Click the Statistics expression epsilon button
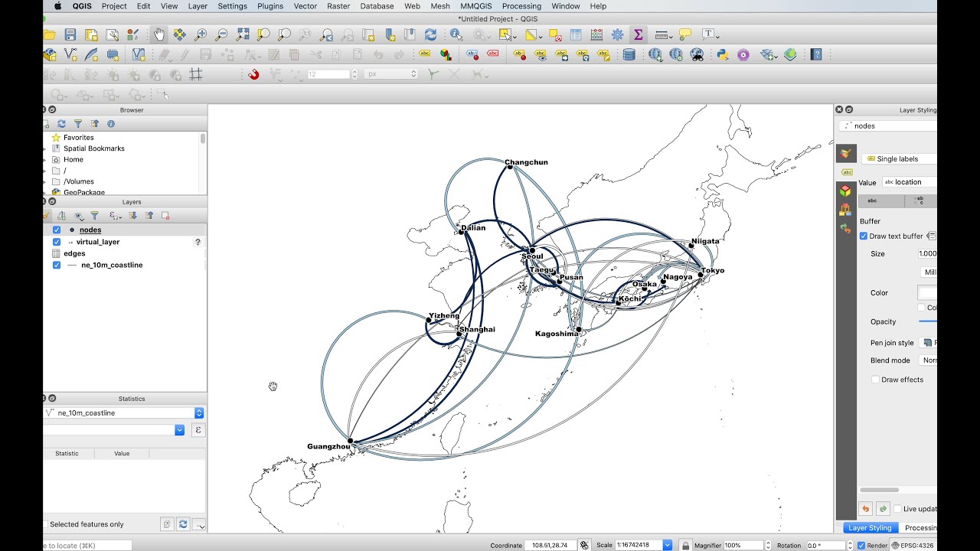This screenshot has width=980, height=551. click(198, 430)
